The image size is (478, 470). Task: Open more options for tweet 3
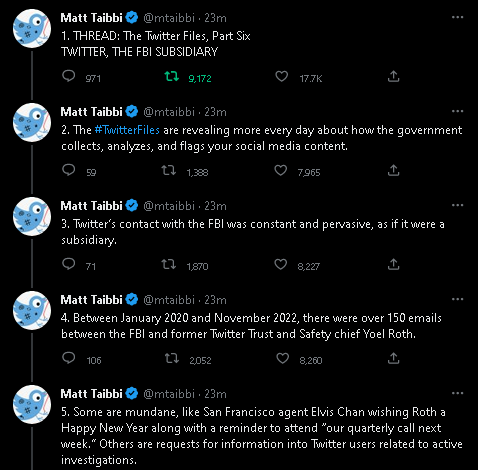[x=457, y=205]
